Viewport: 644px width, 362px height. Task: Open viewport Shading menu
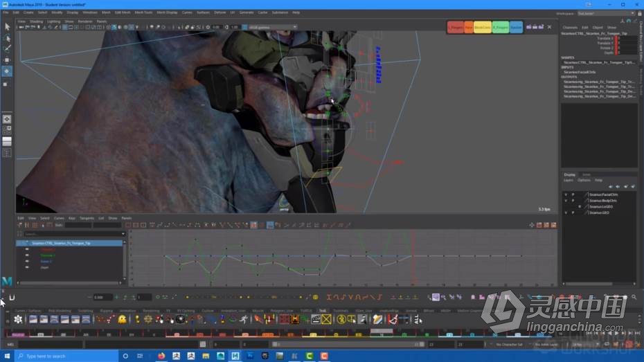[x=36, y=21]
